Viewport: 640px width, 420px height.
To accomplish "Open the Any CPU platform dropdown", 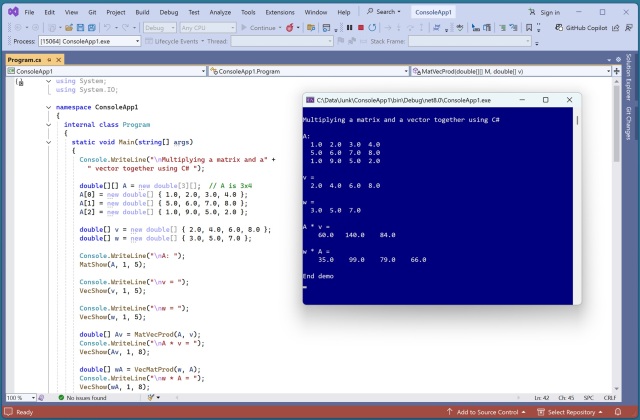I will click(208, 28).
